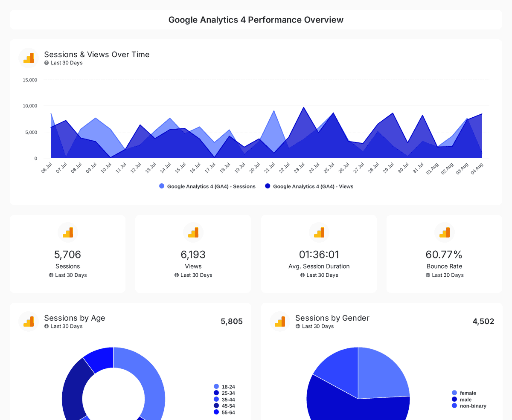Toggle the 25-34 age group legend entry
The image size is (512, 420).
(x=224, y=393)
